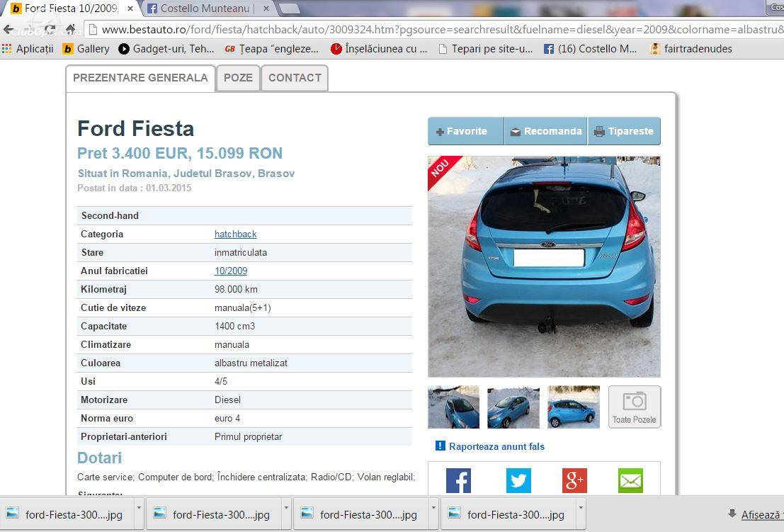Click the 1400 cm3 capacity value
784x532 pixels.
[x=234, y=326]
